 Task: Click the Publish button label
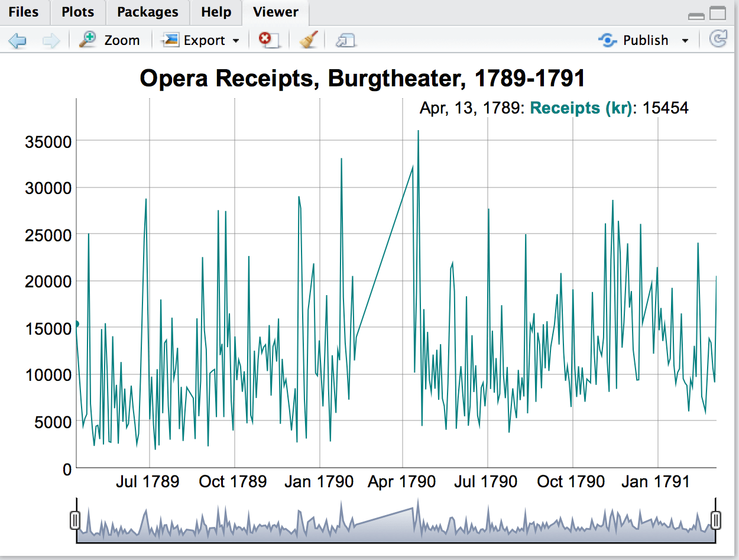coord(646,40)
